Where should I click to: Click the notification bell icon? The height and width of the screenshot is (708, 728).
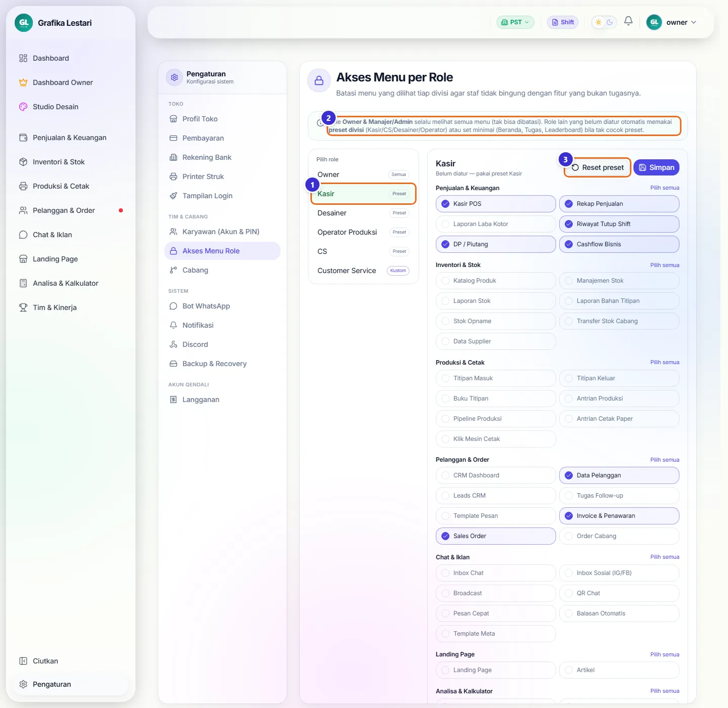click(628, 21)
